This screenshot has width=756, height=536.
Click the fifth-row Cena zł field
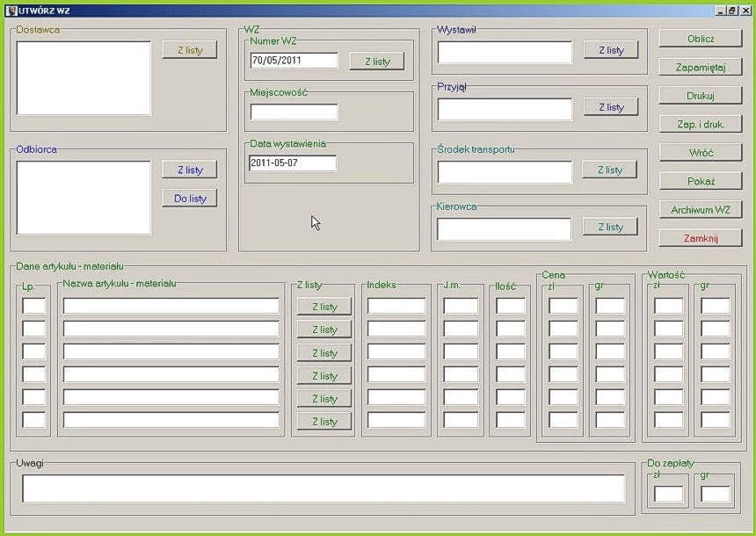tap(563, 397)
